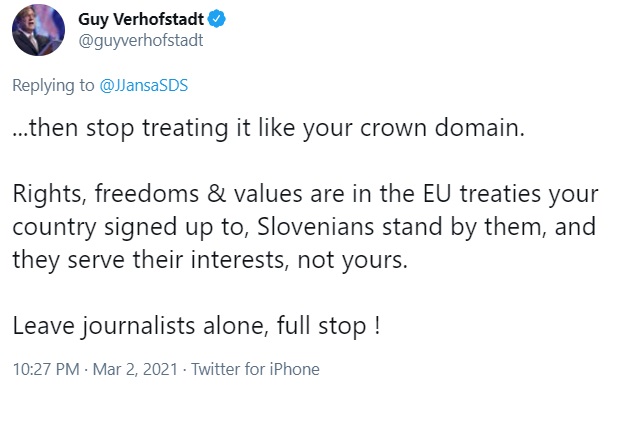Click the leading ellipsis before "then stop"
626x445 pixels.
[22, 132]
